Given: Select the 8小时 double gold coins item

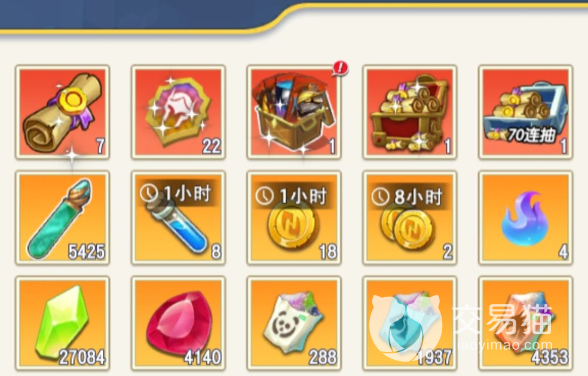Looking at the screenshot, I should point(409,218).
